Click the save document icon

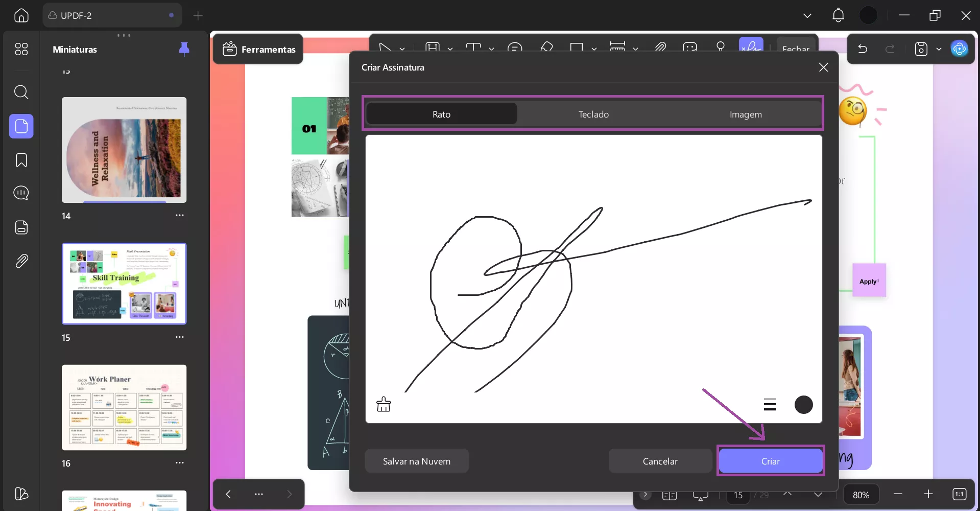click(921, 49)
